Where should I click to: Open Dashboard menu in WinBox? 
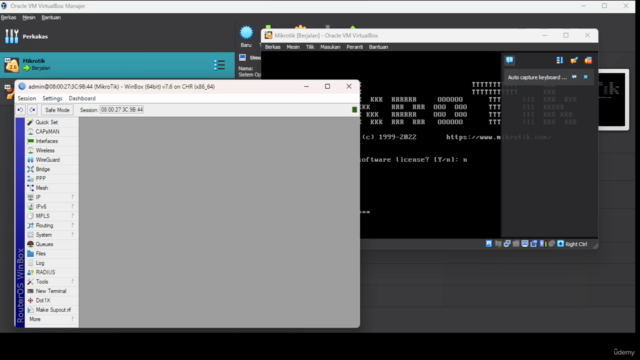(82, 98)
